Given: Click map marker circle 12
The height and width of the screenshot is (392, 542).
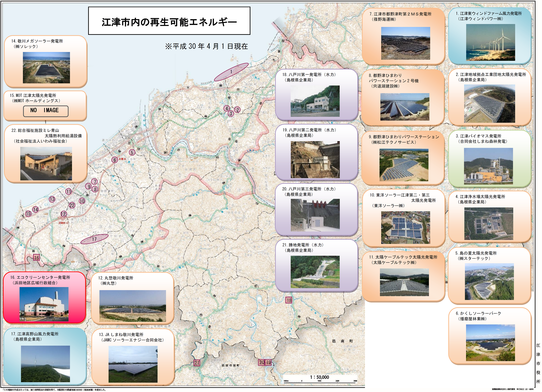Looking at the screenshot, I should point(63,214).
